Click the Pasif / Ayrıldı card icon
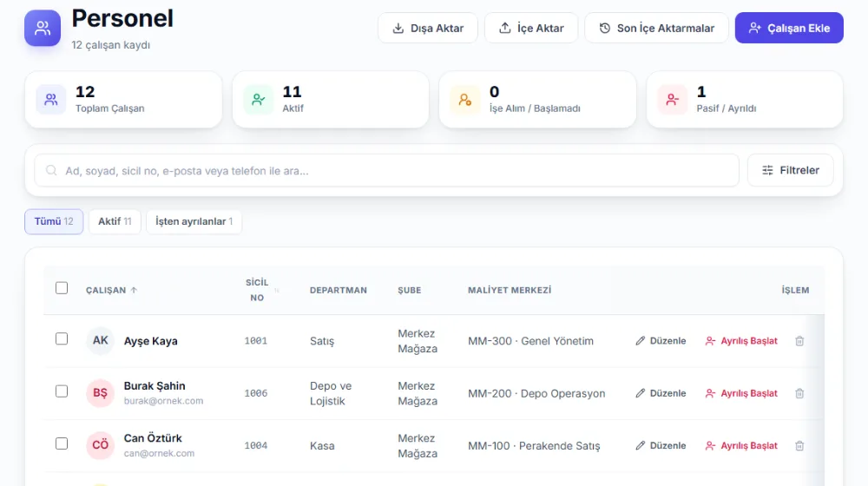 coord(672,100)
